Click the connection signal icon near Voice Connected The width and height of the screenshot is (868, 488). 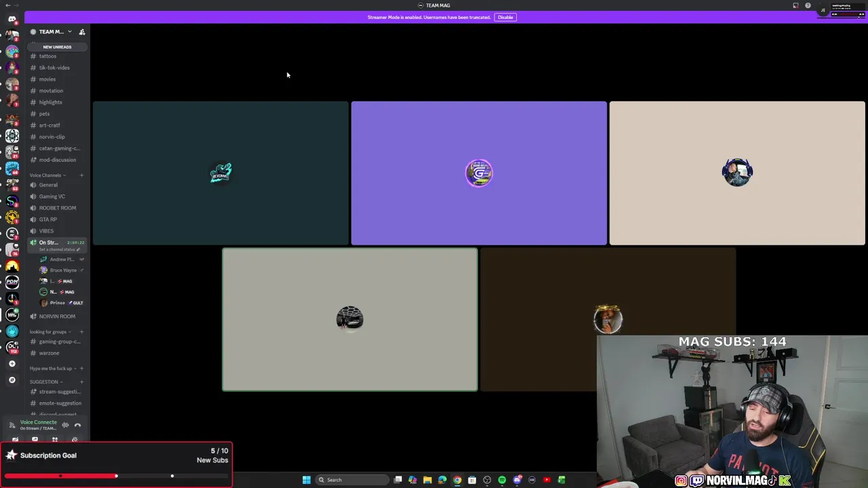tap(12, 425)
